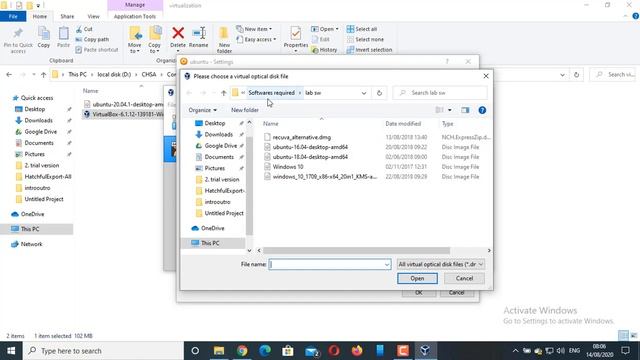
Task: Open the Organize dropdown in the file dialog
Action: point(202,110)
